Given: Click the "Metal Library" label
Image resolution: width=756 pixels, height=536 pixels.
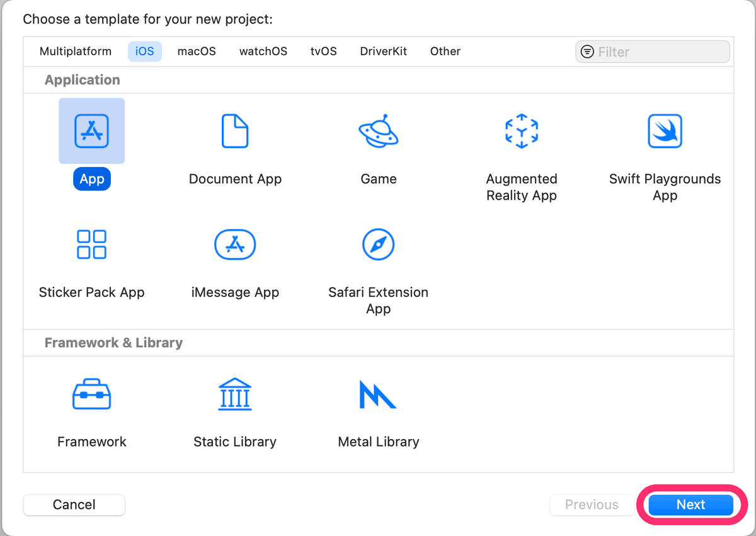Looking at the screenshot, I should [x=379, y=442].
